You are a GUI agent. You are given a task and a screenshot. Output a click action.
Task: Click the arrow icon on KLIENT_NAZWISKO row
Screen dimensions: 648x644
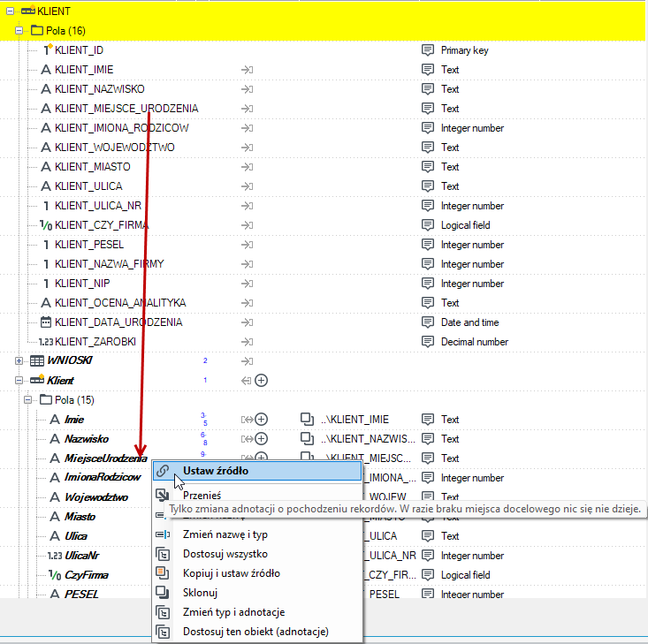(248, 89)
